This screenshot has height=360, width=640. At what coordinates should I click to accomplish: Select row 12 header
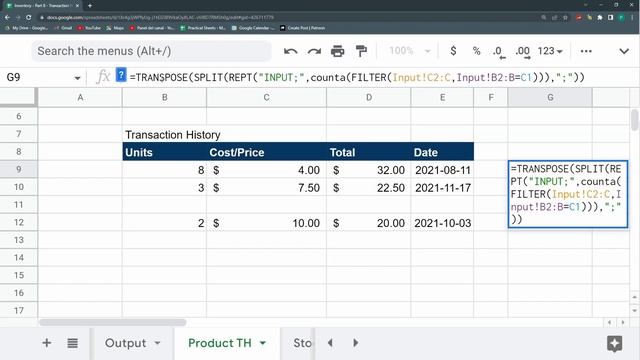point(19,222)
